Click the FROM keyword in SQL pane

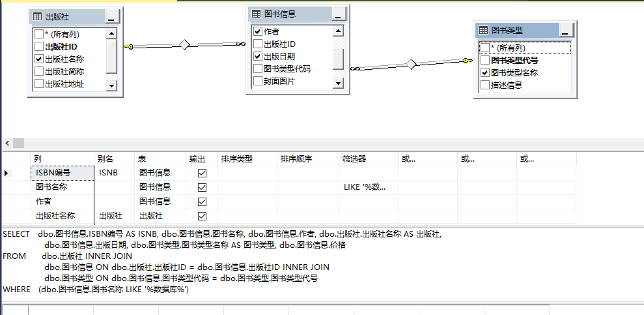pyautogui.click(x=14, y=256)
